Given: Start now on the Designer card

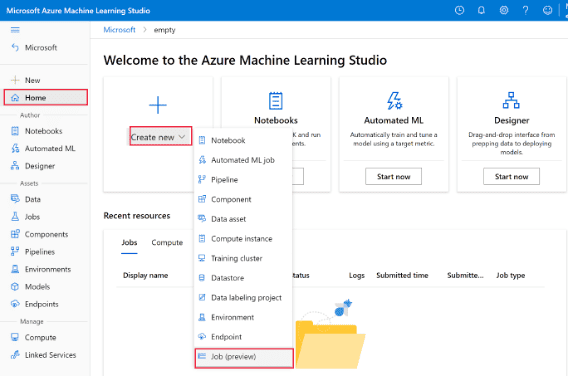Looking at the screenshot, I should (x=511, y=176).
